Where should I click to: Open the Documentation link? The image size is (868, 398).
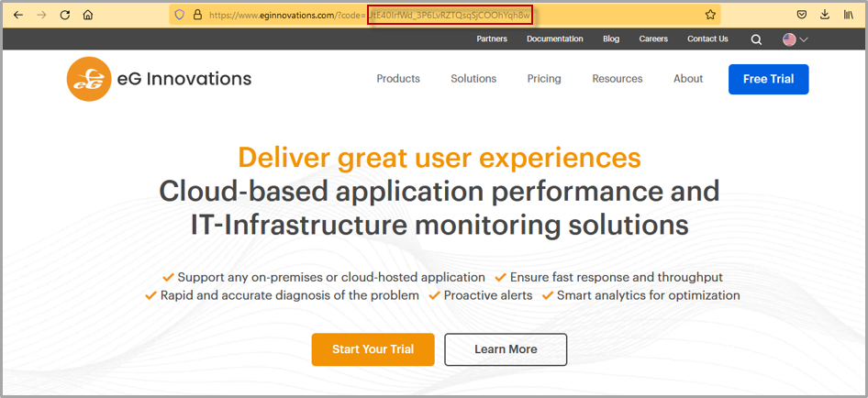(555, 39)
